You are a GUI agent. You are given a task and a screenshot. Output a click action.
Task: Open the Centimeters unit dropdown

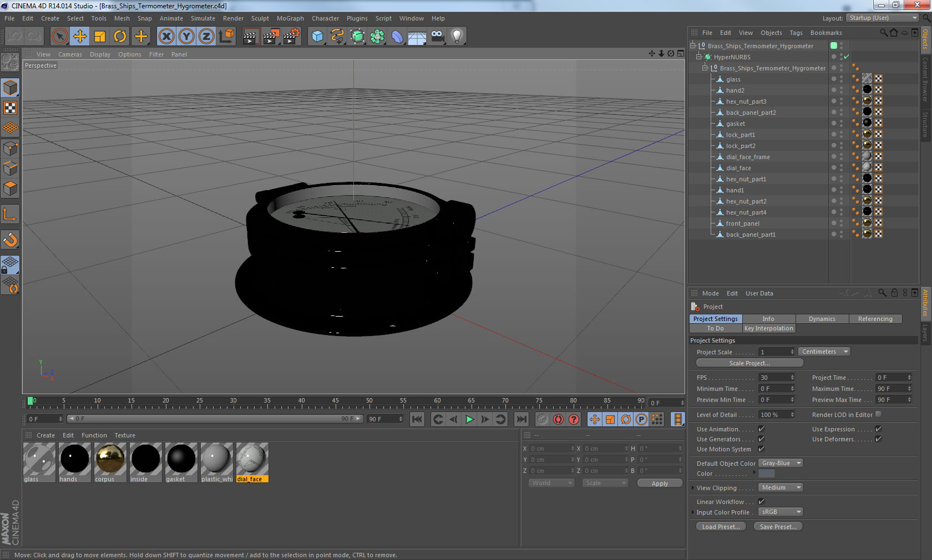[x=824, y=352]
